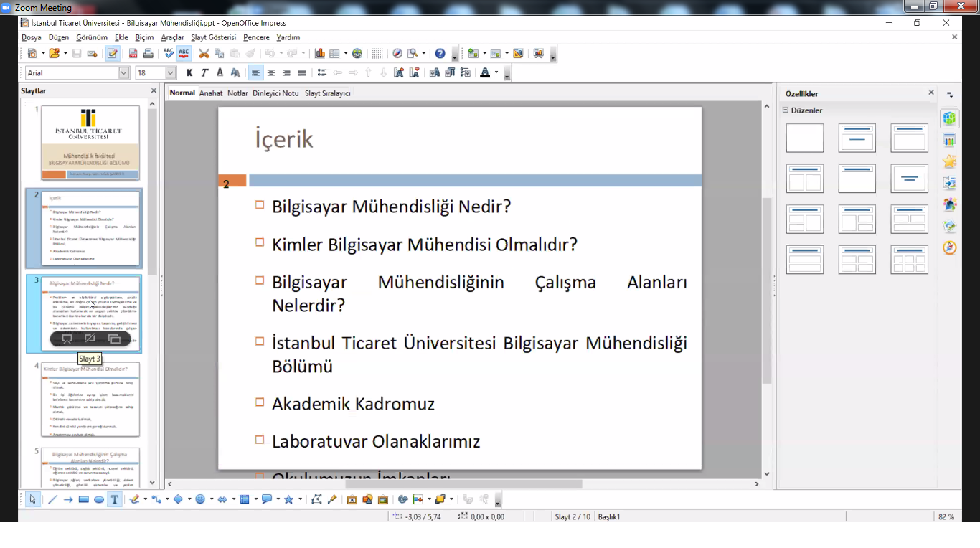Open the hyperlink dialog globe icon

click(x=357, y=54)
